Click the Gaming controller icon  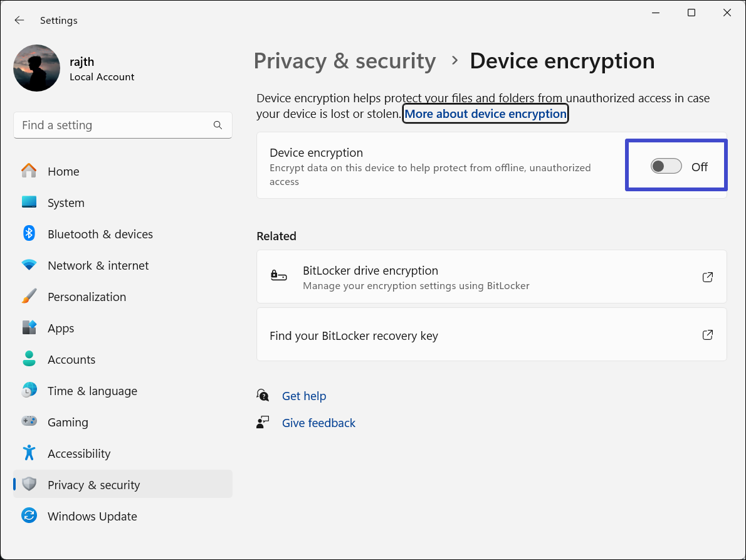29,422
